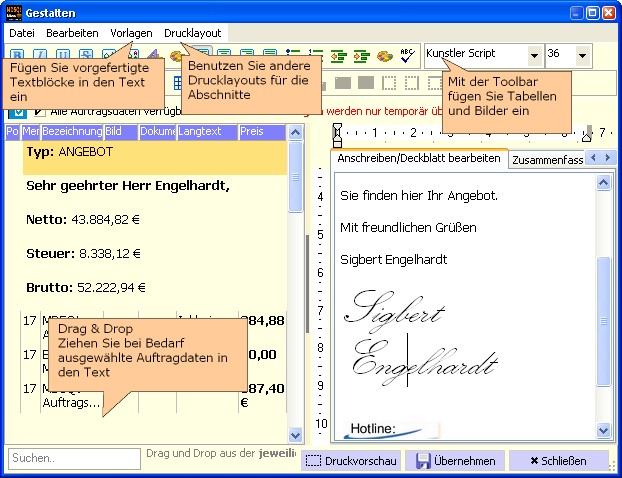Click the Schließen button
This screenshot has height=478, width=622.
pos(558,460)
